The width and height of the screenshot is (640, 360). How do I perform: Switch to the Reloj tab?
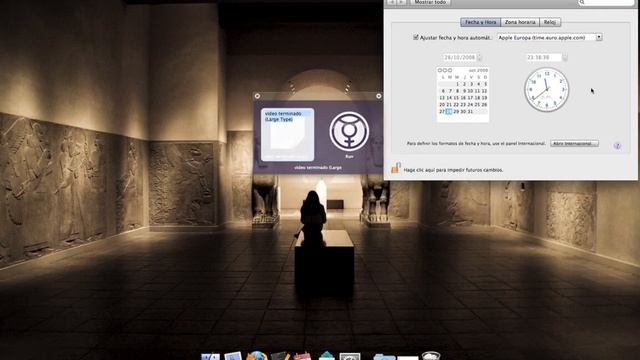pos(550,22)
